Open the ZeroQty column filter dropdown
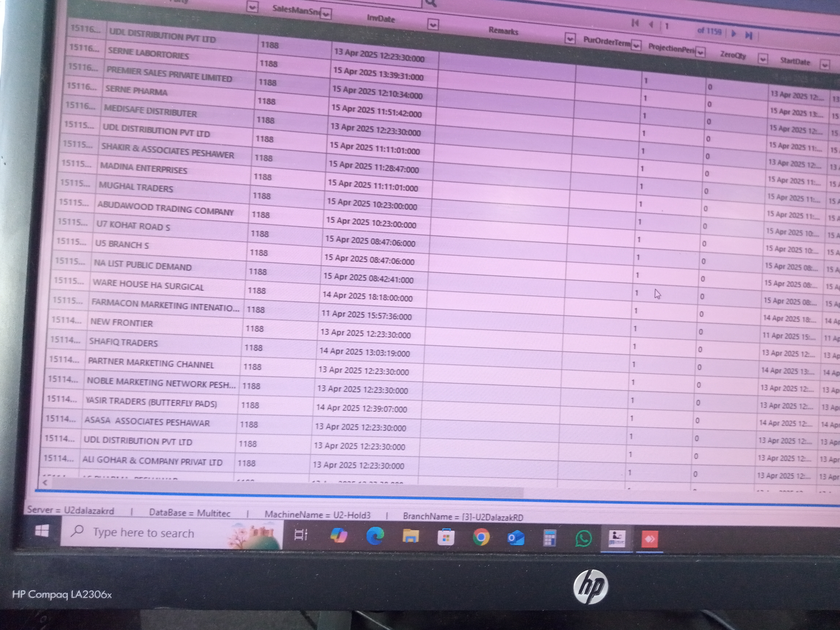Image resolution: width=840 pixels, height=630 pixels. pos(763,59)
